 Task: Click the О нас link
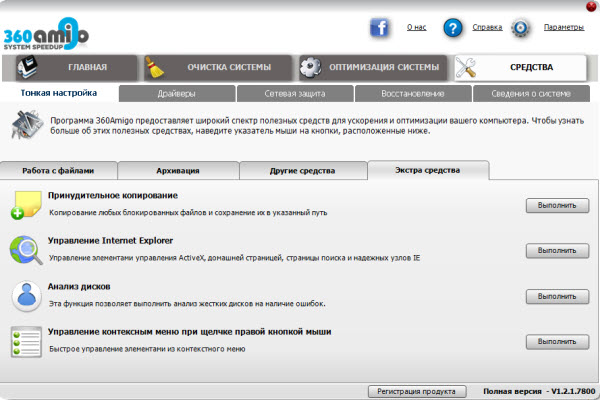point(416,27)
